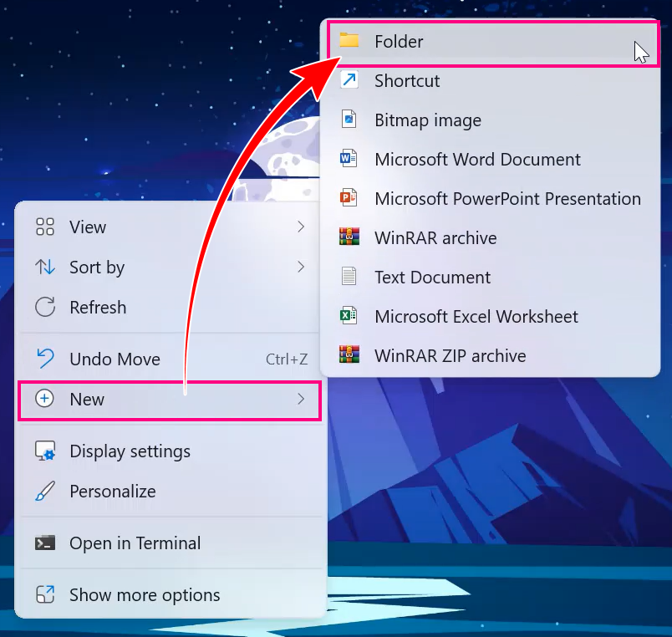This screenshot has height=637, width=672.
Task: Click the Microsoft Word document icon
Action: point(349,159)
